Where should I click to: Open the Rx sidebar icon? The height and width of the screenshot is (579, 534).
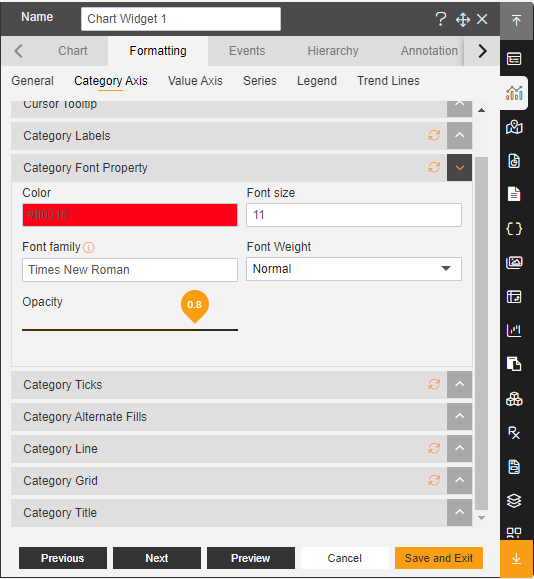pyautogui.click(x=514, y=432)
